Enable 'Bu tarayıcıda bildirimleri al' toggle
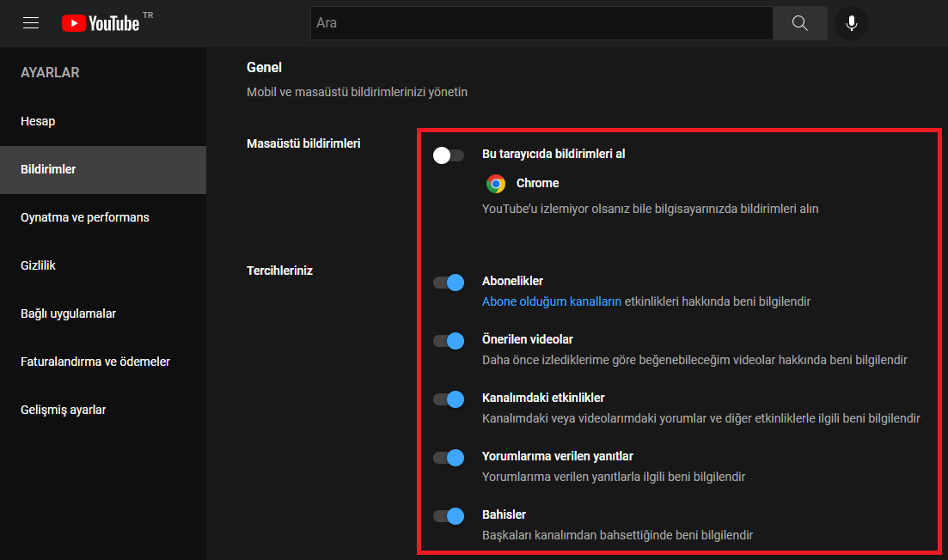The height and width of the screenshot is (560, 948). 449,155
